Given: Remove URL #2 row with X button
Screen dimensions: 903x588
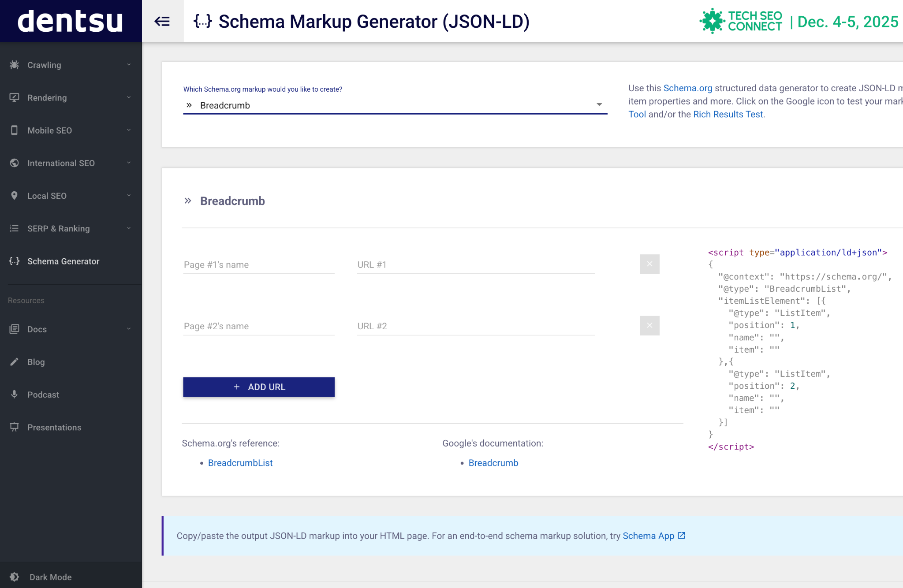Looking at the screenshot, I should [649, 325].
